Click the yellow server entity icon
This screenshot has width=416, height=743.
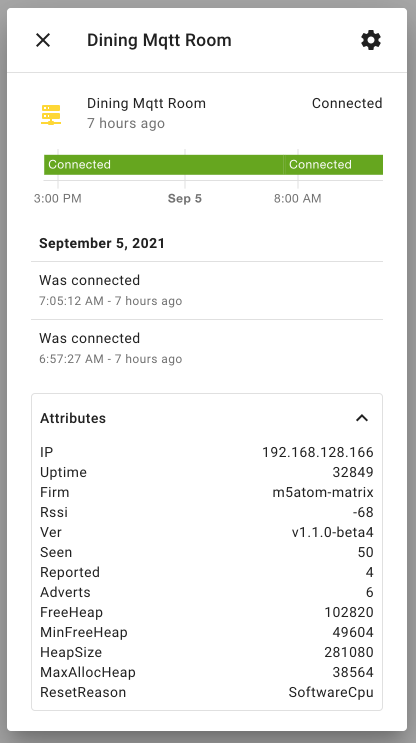(x=51, y=115)
